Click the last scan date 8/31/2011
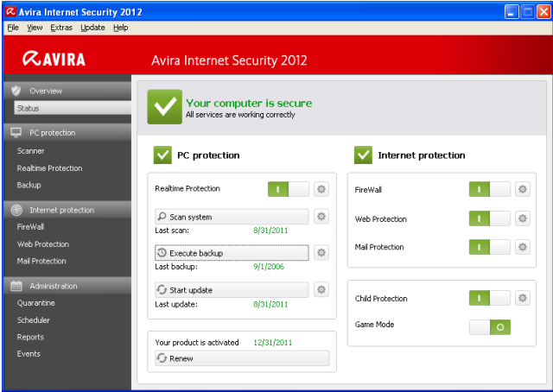Image resolution: width=553 pixels, height=392 pixels. tap(270, 231)
